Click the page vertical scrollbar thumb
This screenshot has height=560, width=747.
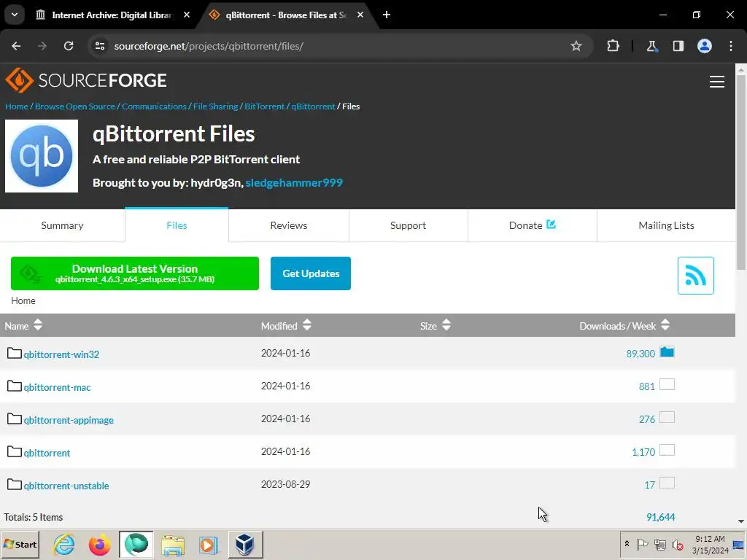click(741, 172)
